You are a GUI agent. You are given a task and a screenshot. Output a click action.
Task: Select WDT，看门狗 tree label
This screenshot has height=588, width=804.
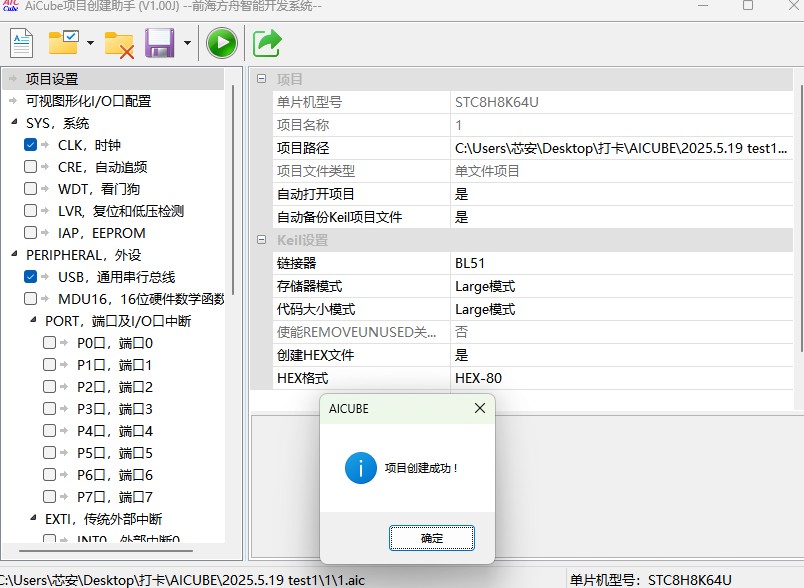point(98,189)
